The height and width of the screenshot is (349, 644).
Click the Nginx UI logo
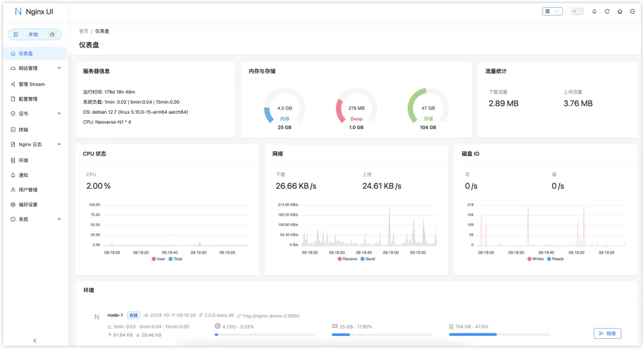point(33,11)
